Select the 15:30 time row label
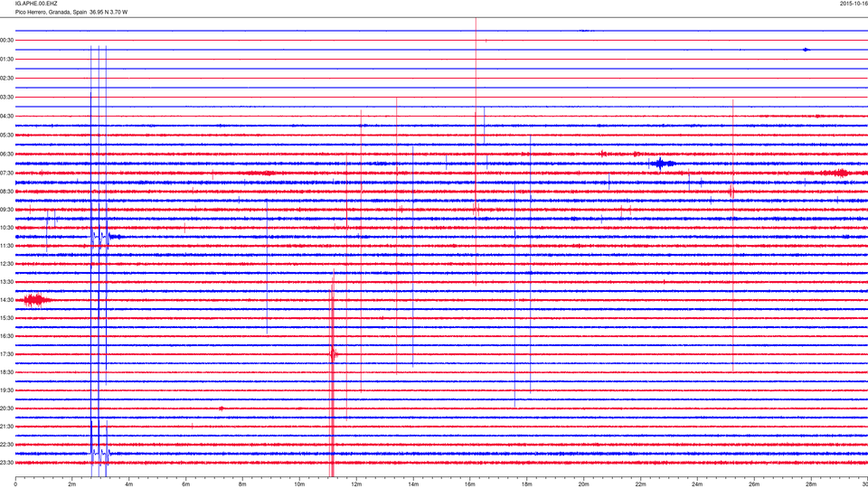The width and height of the screenshot is (868, 488). 6,318
